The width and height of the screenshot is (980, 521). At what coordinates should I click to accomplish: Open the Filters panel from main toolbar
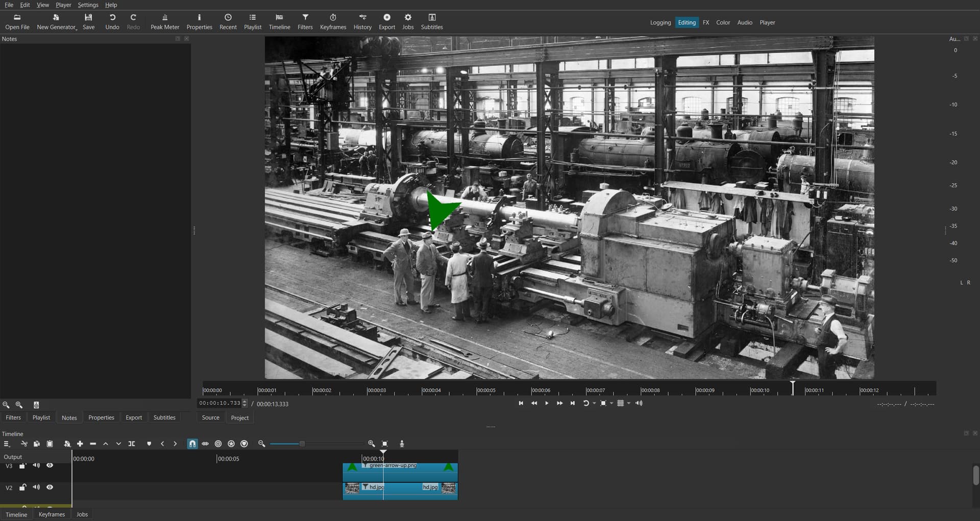(x=305, y=21)
